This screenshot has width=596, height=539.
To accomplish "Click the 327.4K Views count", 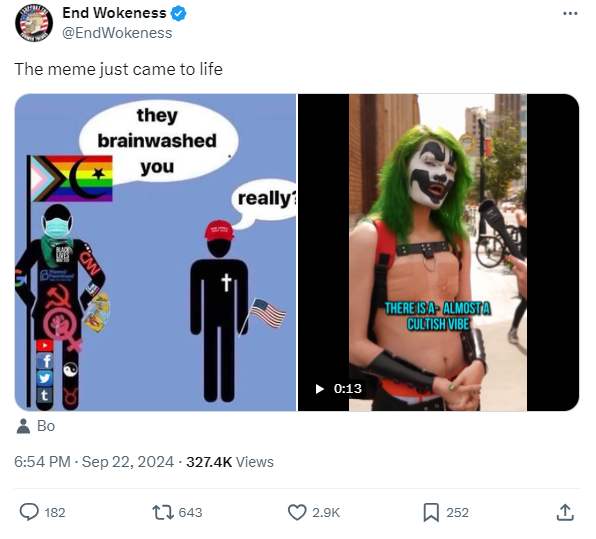I will click(x=230, y=462).
